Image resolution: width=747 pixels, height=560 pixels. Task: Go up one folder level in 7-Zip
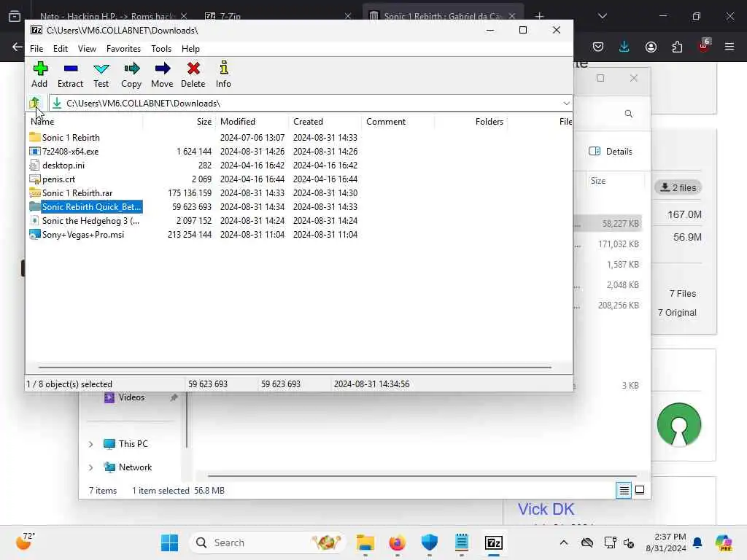(x=35, y=103)
